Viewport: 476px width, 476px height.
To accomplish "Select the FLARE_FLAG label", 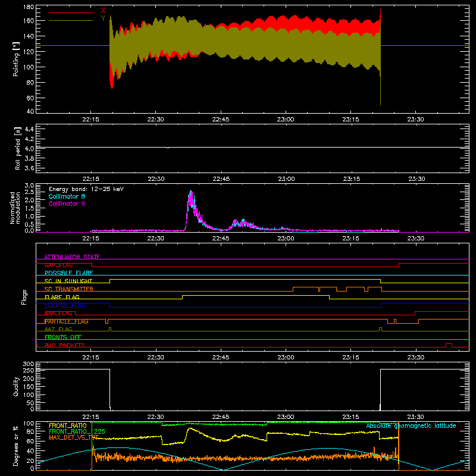I will click(62, 297).
